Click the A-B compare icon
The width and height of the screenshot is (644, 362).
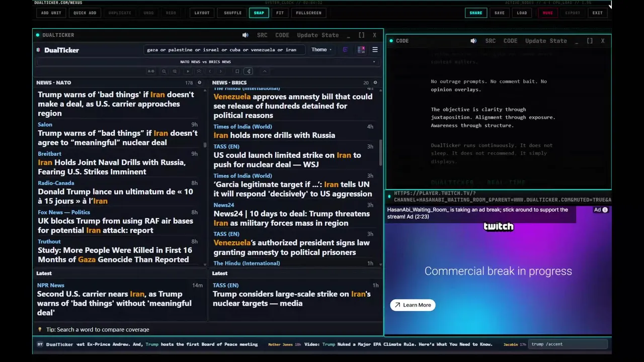[x=151, y=71]
